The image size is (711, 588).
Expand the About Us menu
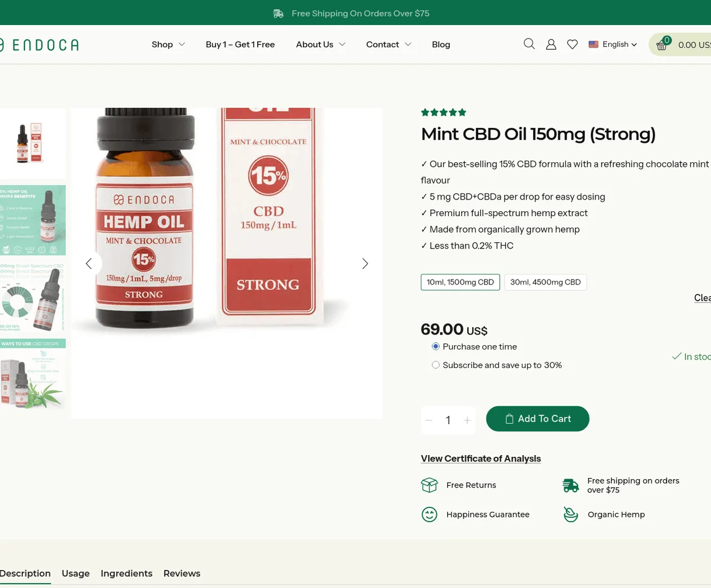[x=321, y=44]
